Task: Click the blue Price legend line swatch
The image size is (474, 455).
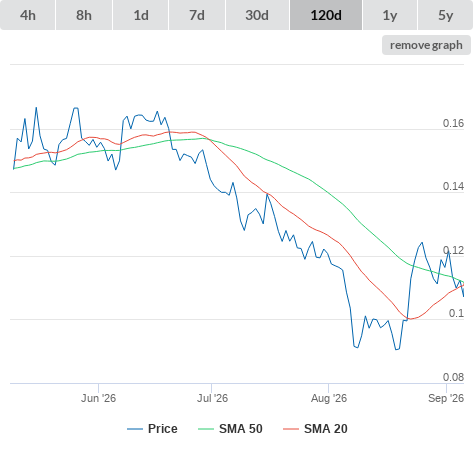Action: point(135,429)
